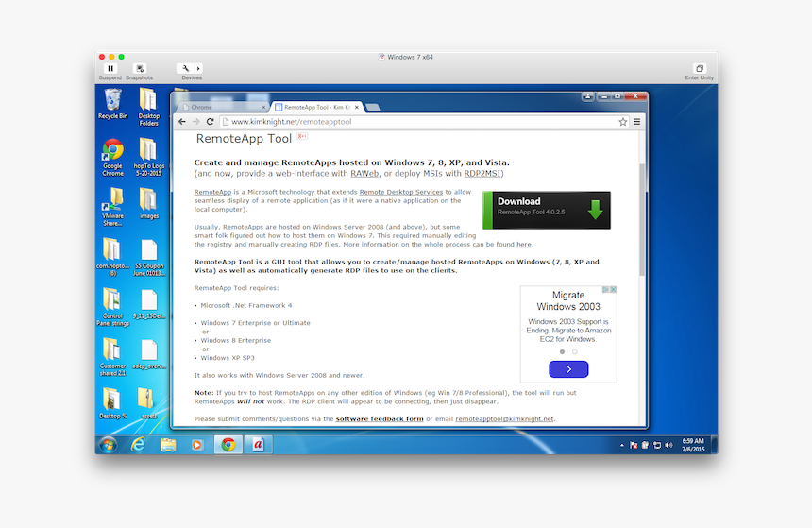Open the Snapshots manager
The image size is (812, 528).
pyautogui.click(x=140, y=68)
